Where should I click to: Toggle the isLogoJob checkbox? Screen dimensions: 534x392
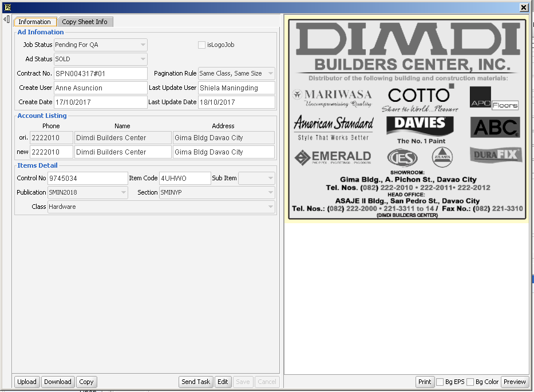point(201,45)
